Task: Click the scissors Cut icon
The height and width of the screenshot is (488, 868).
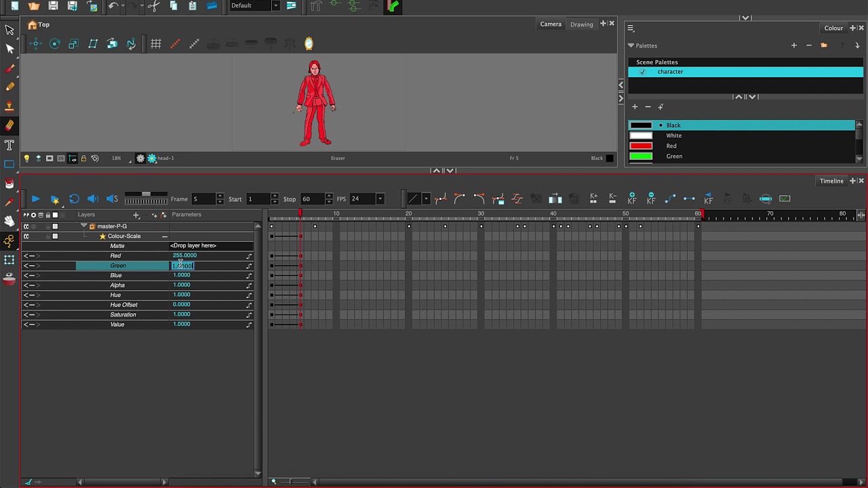Action: coord(154,6)
